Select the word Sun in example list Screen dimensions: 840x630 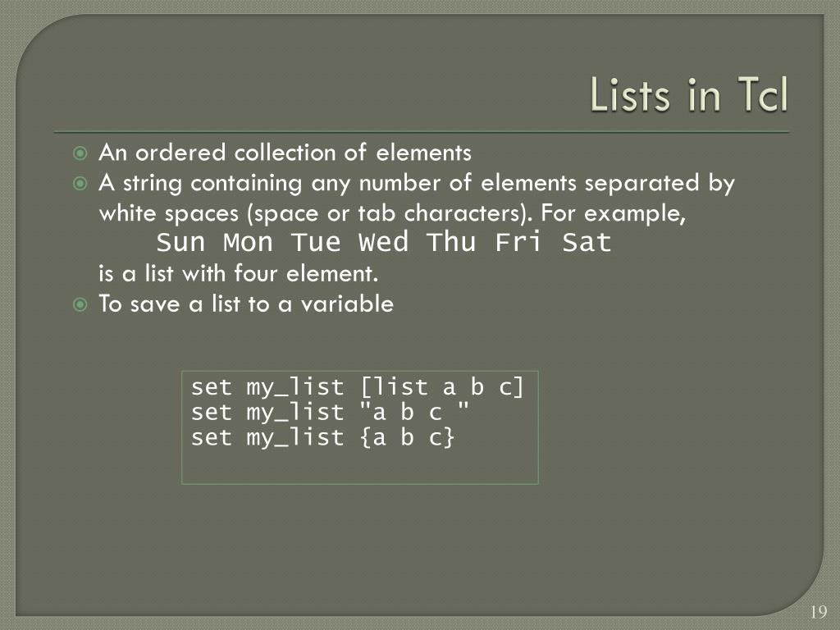[180, 242]
